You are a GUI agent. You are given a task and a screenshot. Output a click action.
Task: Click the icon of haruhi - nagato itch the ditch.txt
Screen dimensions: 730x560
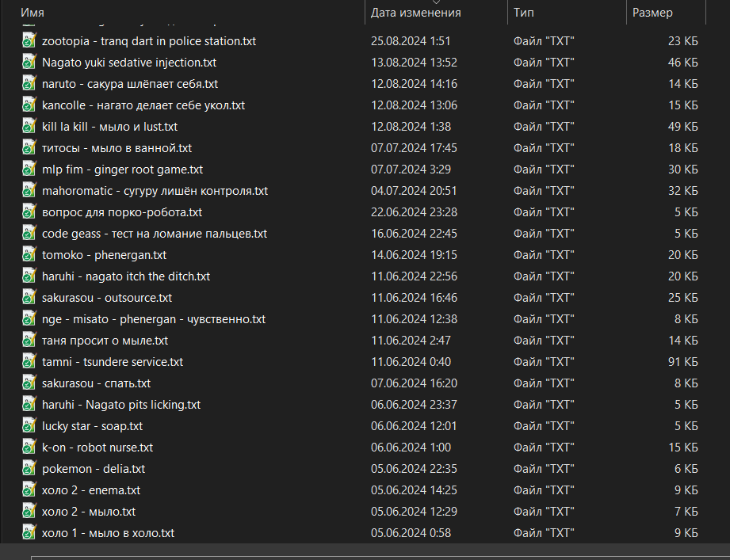(x=29, y=276)
